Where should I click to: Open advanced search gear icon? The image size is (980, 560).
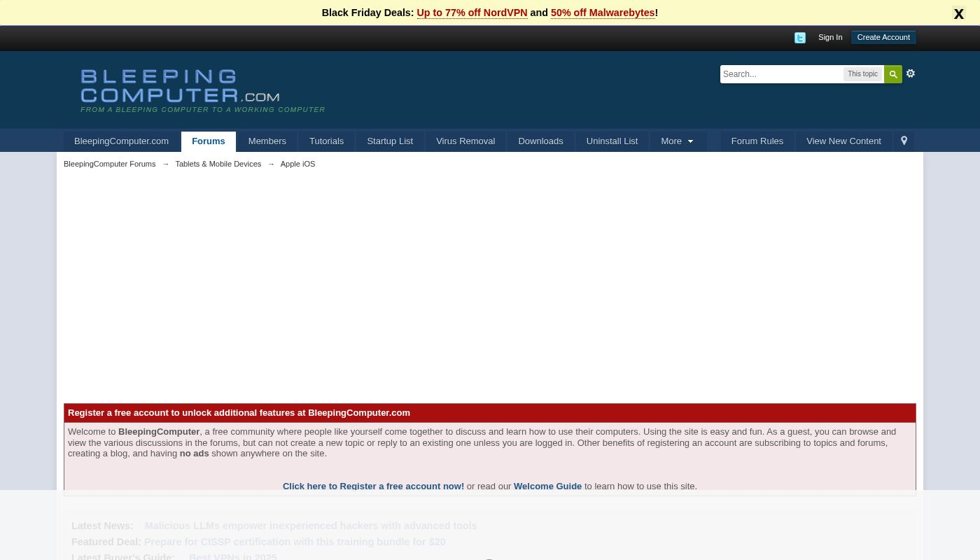pyautogui.click(x=911, y=73)
